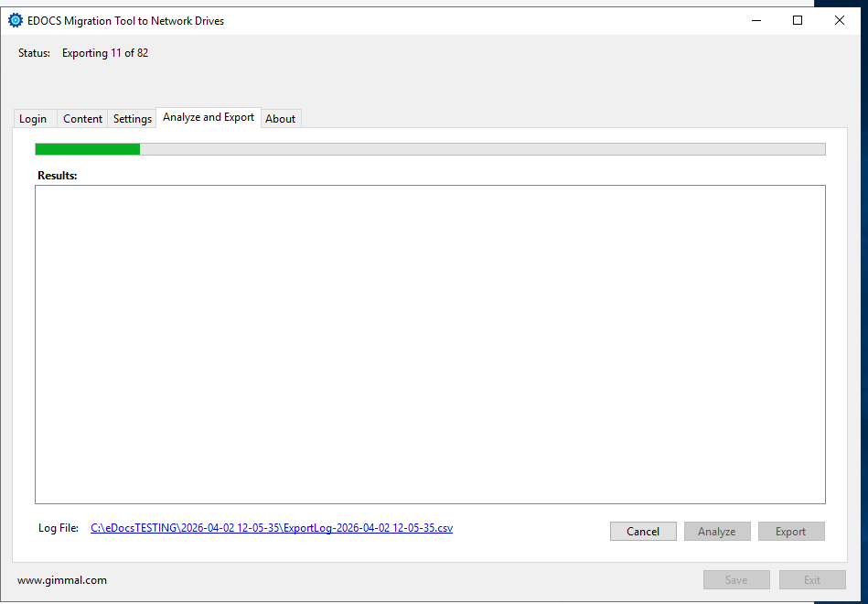The width and height of the screenshot is (868, 604).
Task: Show the About tab
Action: 281,119
